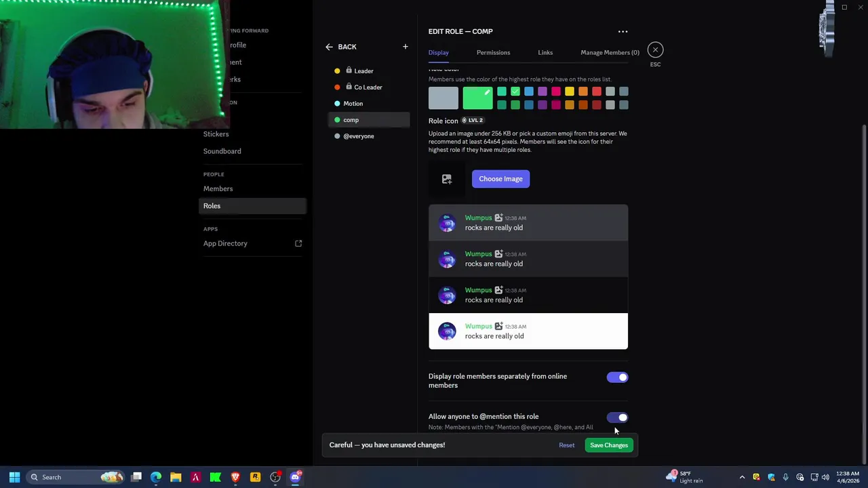Screen dimensions: 868x488
Task: Show hidden system tray icons
Action: tap(742, 477)
